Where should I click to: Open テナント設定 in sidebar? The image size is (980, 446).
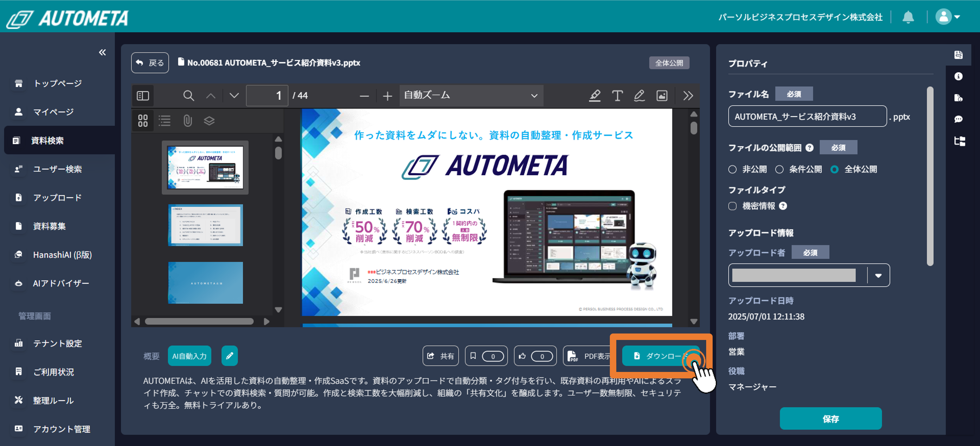coord(58,343)
